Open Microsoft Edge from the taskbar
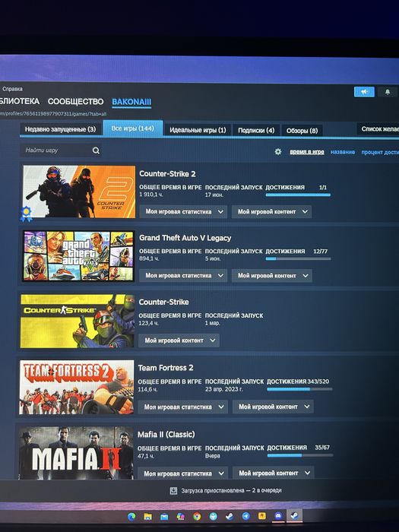 131,516
